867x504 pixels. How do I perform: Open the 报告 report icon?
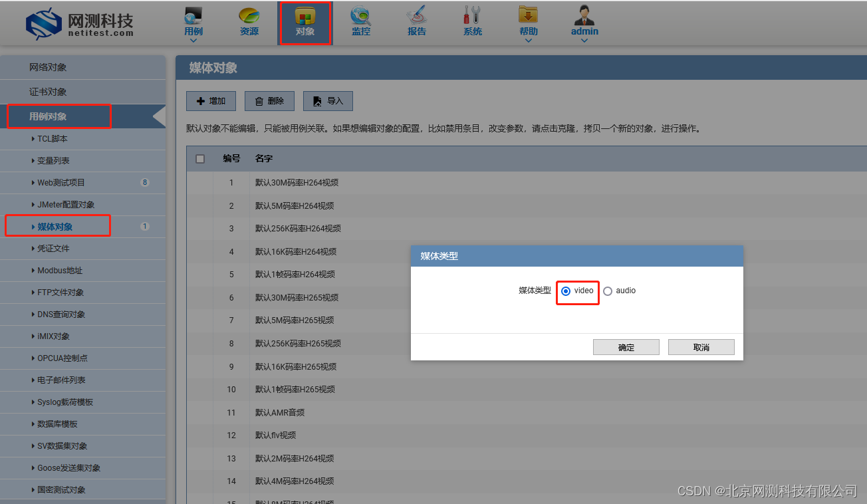click(x=417, y=15)
